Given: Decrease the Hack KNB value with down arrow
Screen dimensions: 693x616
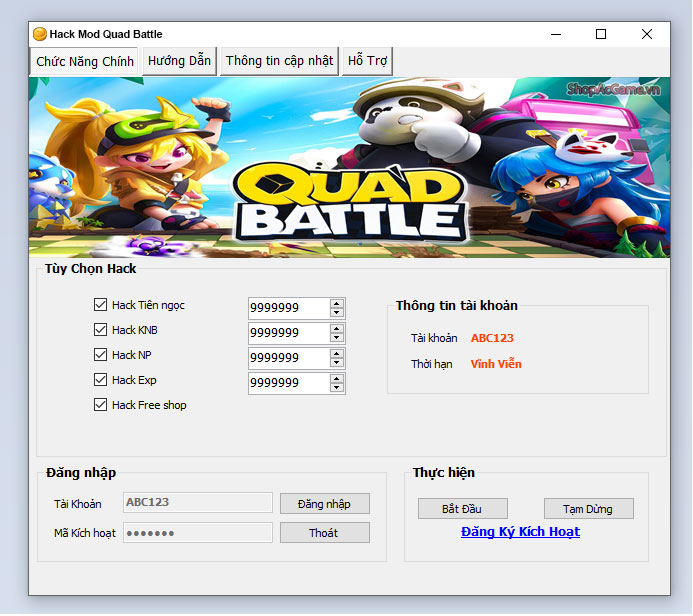Looking at the screenshot, I should [x=337, y=338].
